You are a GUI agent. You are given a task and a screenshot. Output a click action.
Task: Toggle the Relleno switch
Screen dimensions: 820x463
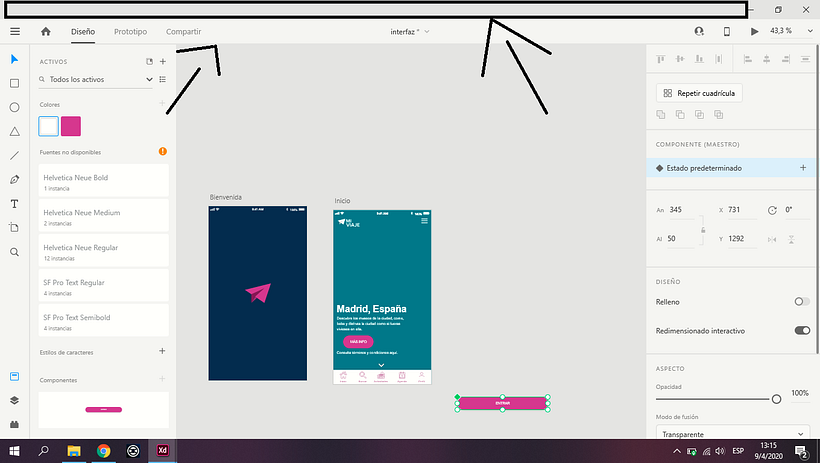pyautogui.click(x=802, y=301)
